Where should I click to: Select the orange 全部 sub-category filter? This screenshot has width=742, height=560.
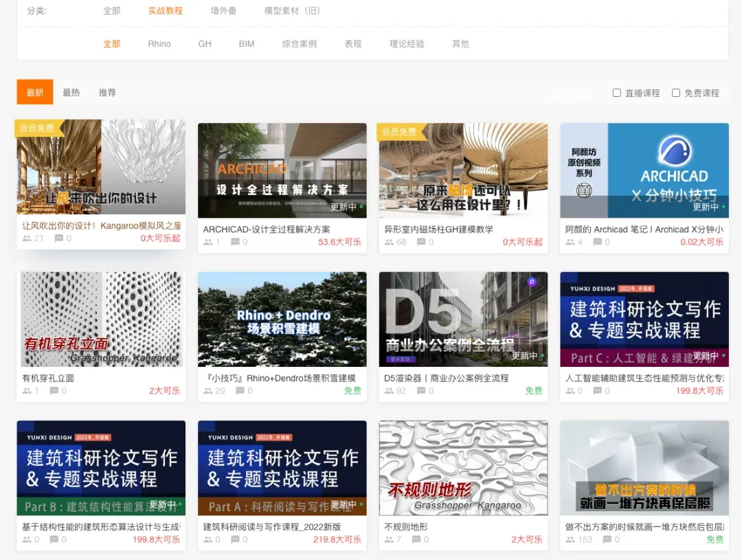(x=112, y=43)
